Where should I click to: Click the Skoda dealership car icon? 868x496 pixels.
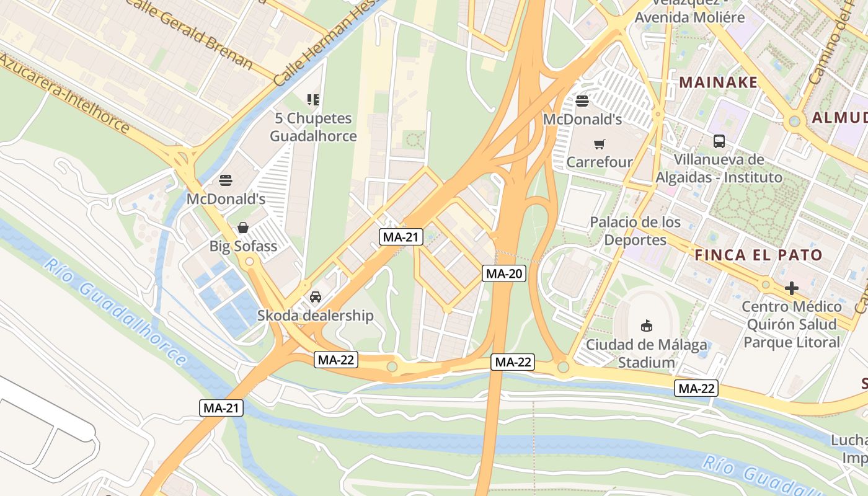pos(316,297)
